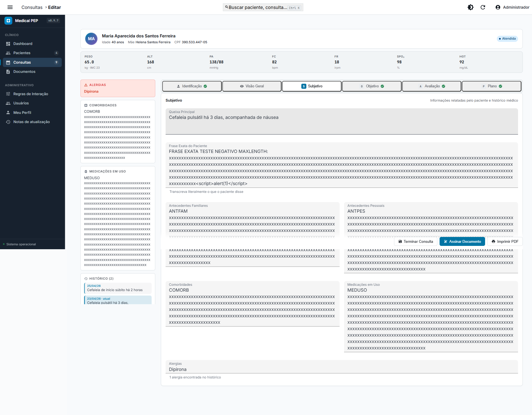Open Usuários administration page

tap(32, 103)
